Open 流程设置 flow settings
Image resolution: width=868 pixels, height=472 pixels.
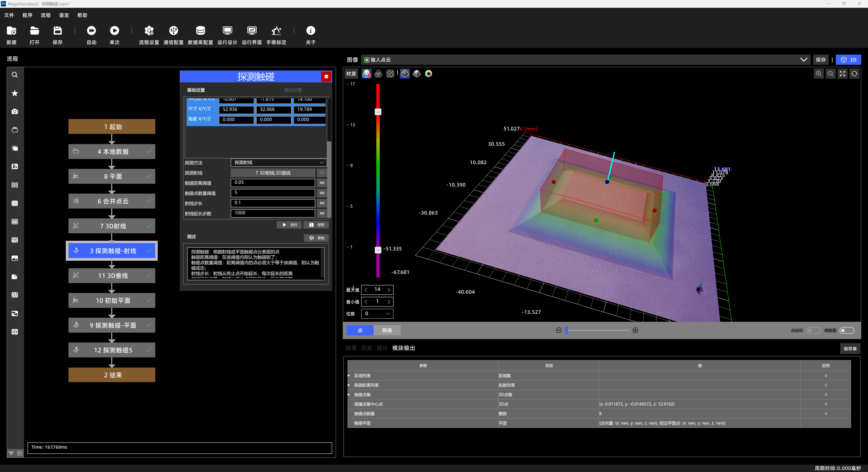(x=149, y=31)
